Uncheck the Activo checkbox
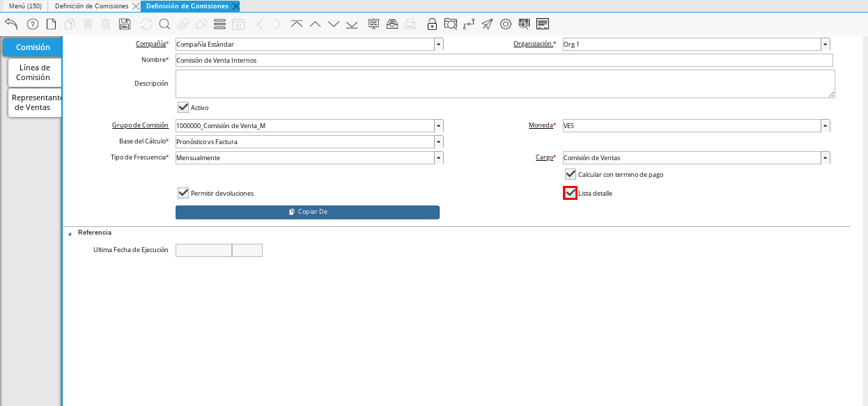Viewport: 868px width, 406px height. tap(183, 107)
